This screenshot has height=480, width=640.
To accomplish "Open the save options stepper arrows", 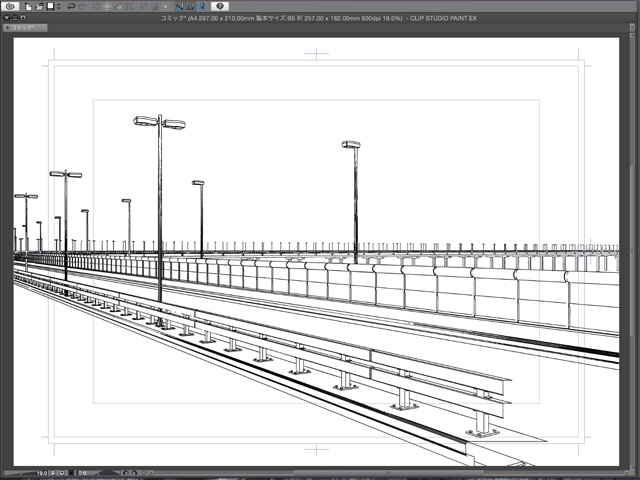I will click(59, 7).
